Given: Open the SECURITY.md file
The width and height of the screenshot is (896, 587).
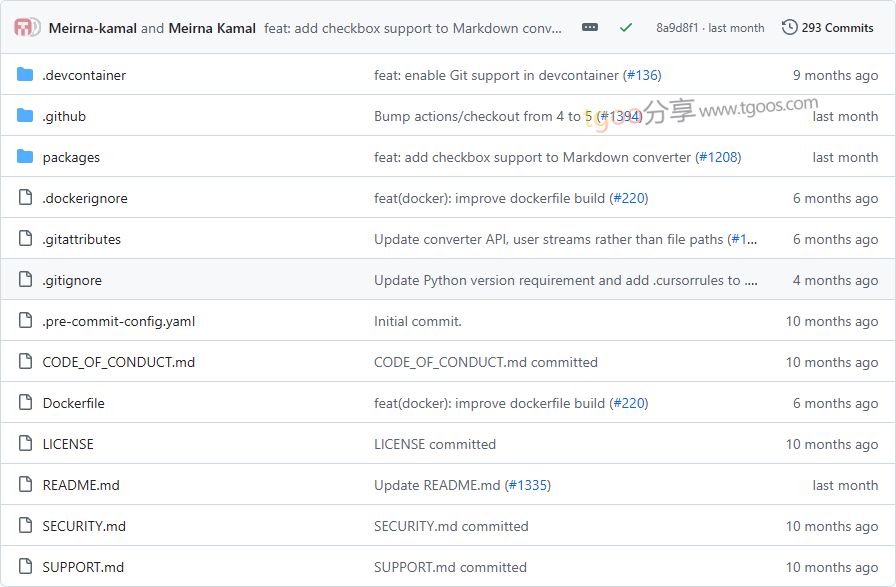Looking at the screenshot, I should (84, 526).
